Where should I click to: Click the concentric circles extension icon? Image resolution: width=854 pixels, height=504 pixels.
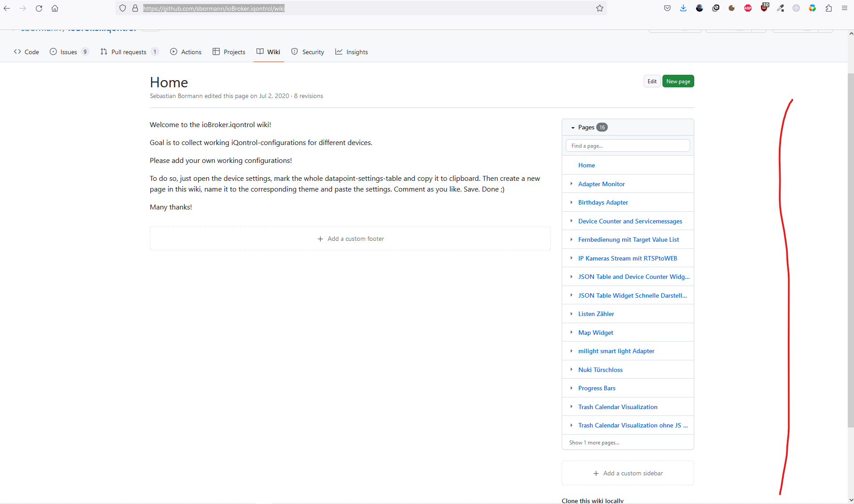(x=796, y=8)
